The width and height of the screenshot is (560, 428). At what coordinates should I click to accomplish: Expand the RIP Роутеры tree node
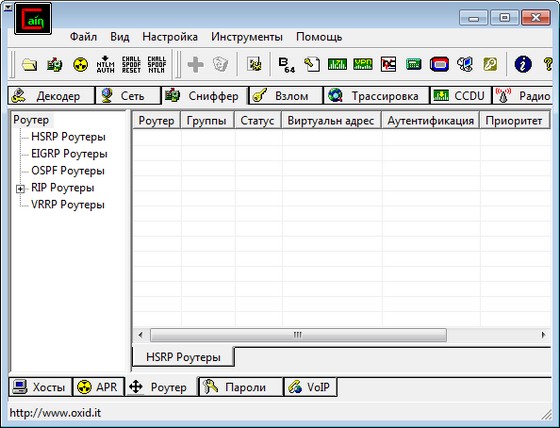(20, 189)
